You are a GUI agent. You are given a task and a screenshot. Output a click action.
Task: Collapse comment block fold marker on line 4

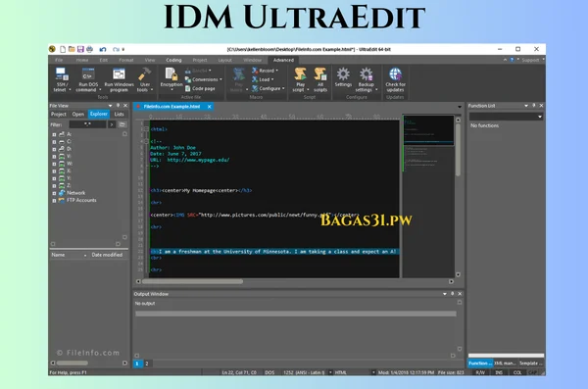tap(147, 141)
